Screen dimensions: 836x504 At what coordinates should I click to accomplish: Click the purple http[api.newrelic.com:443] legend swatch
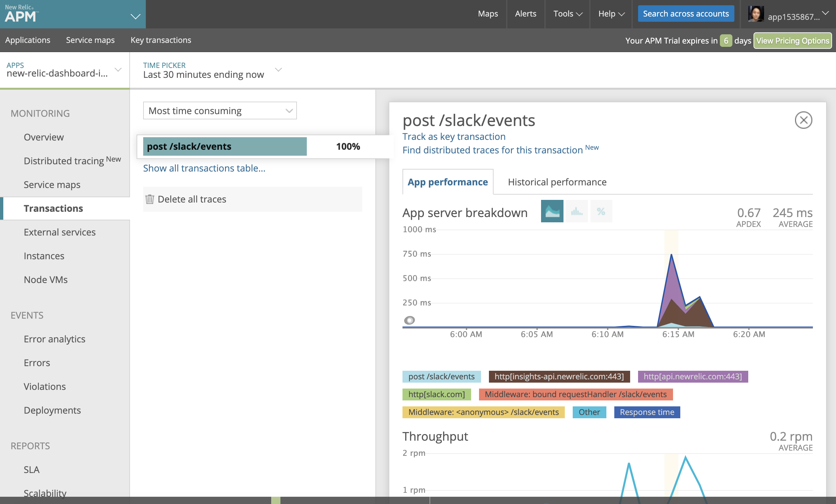pos(692,376)
